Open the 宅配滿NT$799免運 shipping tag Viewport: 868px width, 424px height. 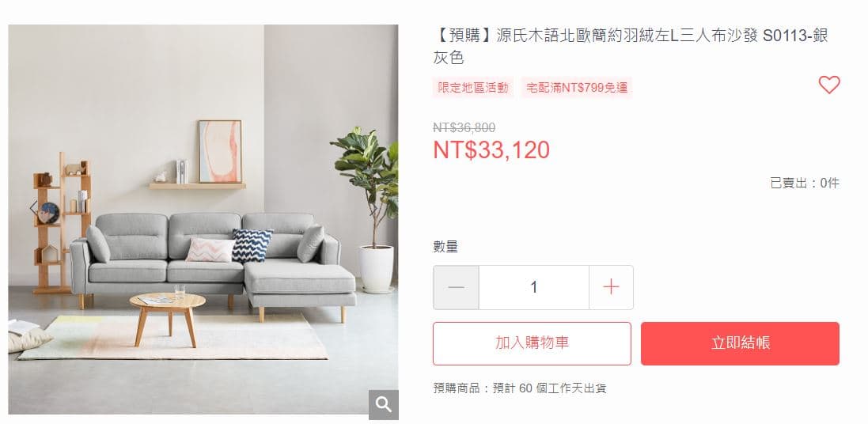[x=576, y=88]
